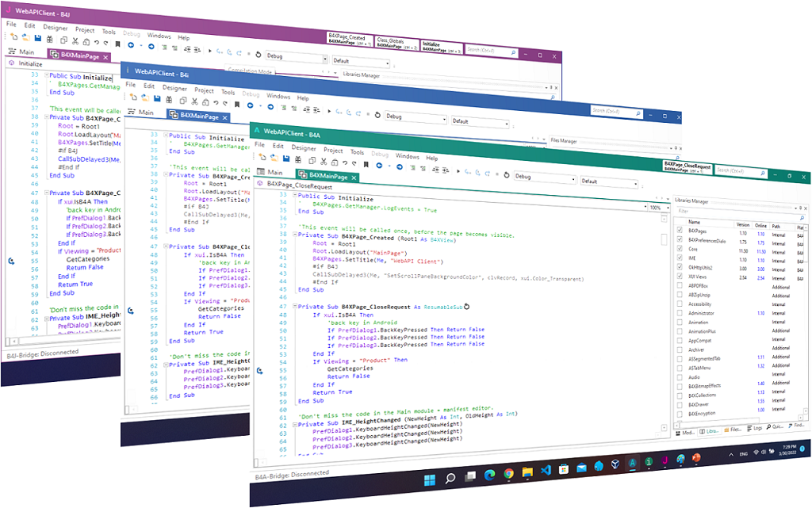
Task: Open Google Chrome from the taskbar
Action: click(508, 473)
